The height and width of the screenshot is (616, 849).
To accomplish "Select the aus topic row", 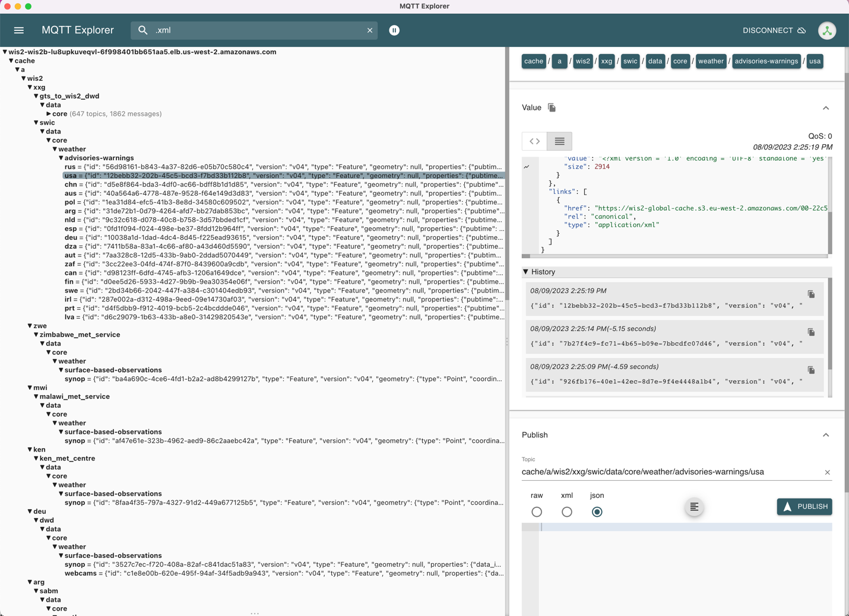I will tap(284, 193).
